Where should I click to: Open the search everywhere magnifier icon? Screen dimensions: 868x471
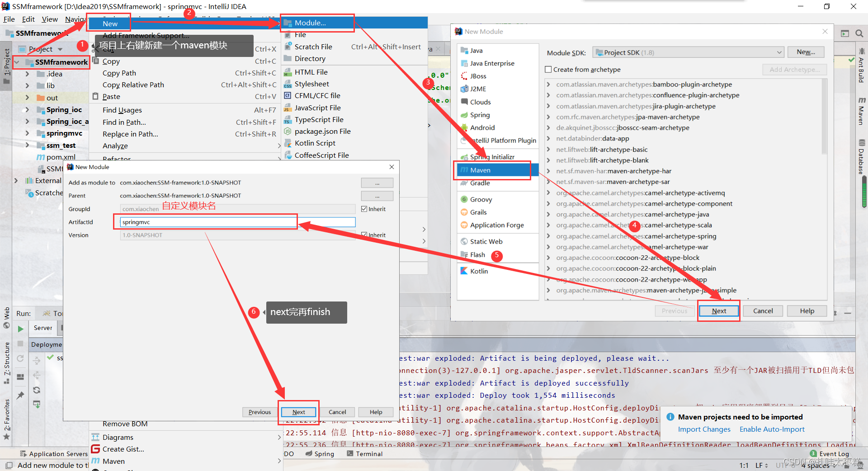pyautogui.click(x=859, y=33)
